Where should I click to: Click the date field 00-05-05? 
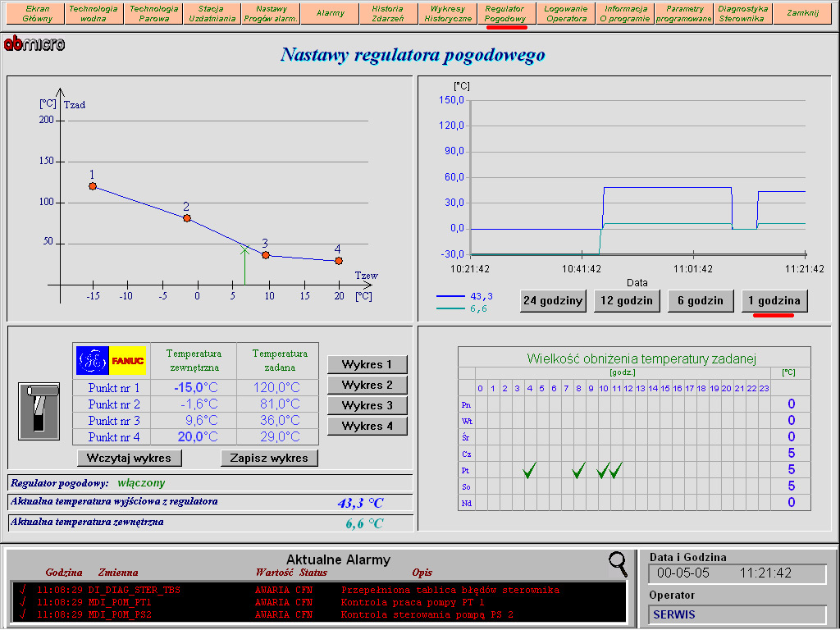click(683, 573)
